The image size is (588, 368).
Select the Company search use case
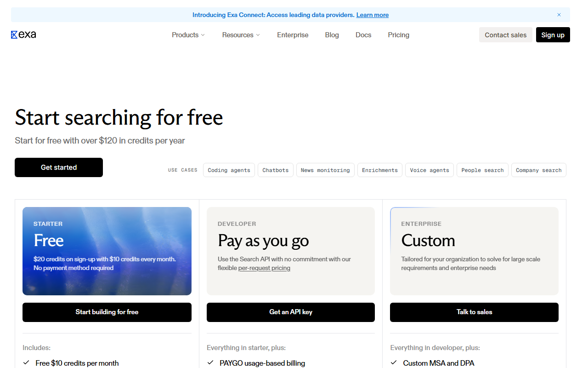pos(539,170)
